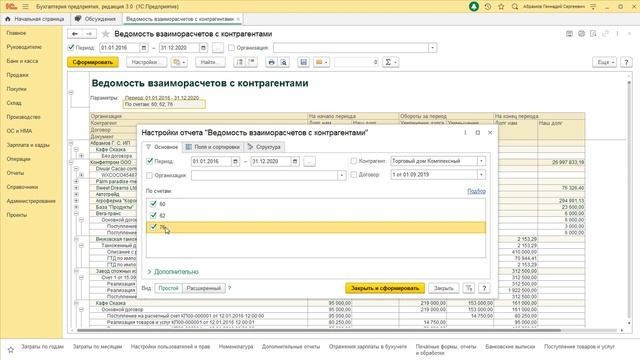Open the Организация dropdown in settings dialog
This screenshot has width=640, height=360.
(342, 176)
